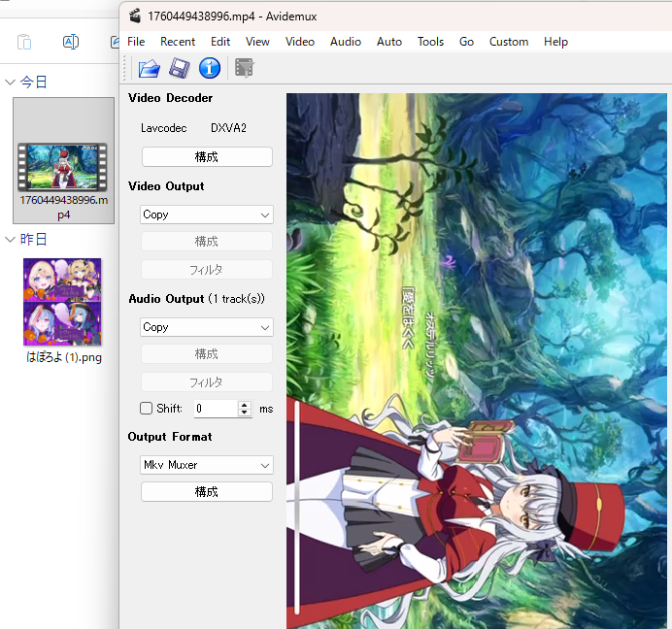This screenshot has width=672, height=629.
Task: Decrease the Shift ms value with down arrow
Action: click(x=244, y=414)
